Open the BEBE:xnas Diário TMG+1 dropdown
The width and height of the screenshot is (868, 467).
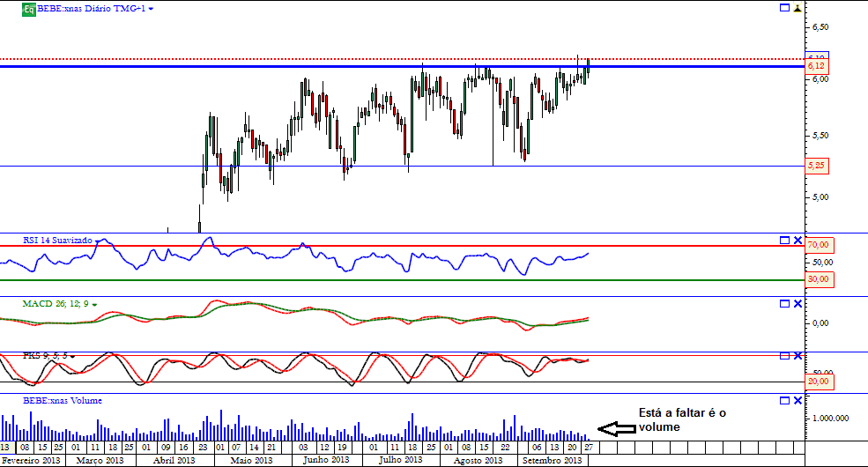pyautogui.click(x=151, y=9)
